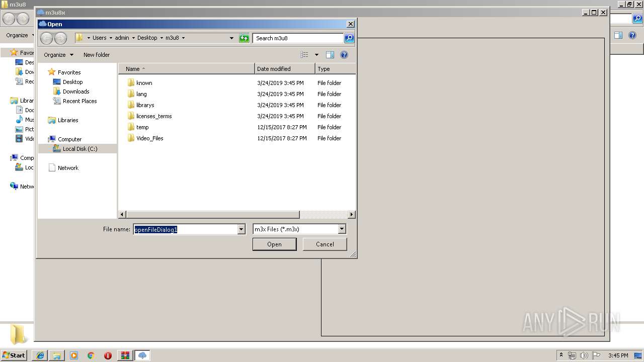
Task: Open the 'known' folder
Action: pyautogui.click(x=144, y=83)
